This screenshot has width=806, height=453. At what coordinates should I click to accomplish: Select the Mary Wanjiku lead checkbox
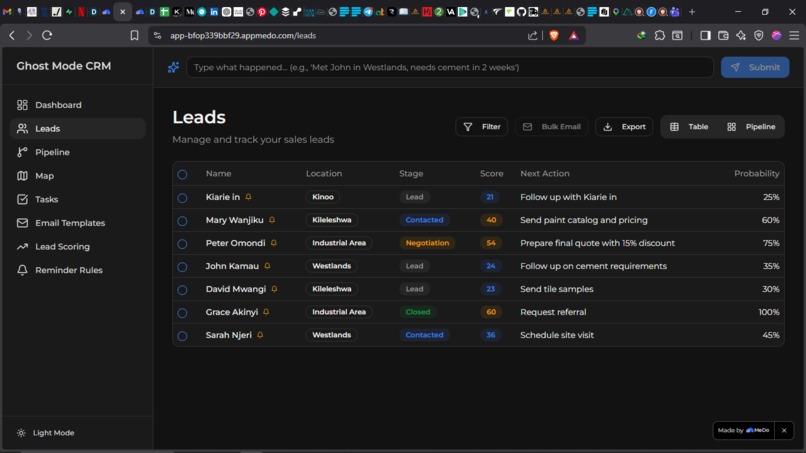(182, 221)
